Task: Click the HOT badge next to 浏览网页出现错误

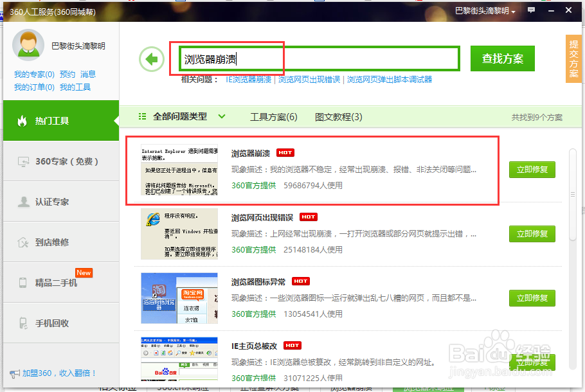Action: [309, 217]
